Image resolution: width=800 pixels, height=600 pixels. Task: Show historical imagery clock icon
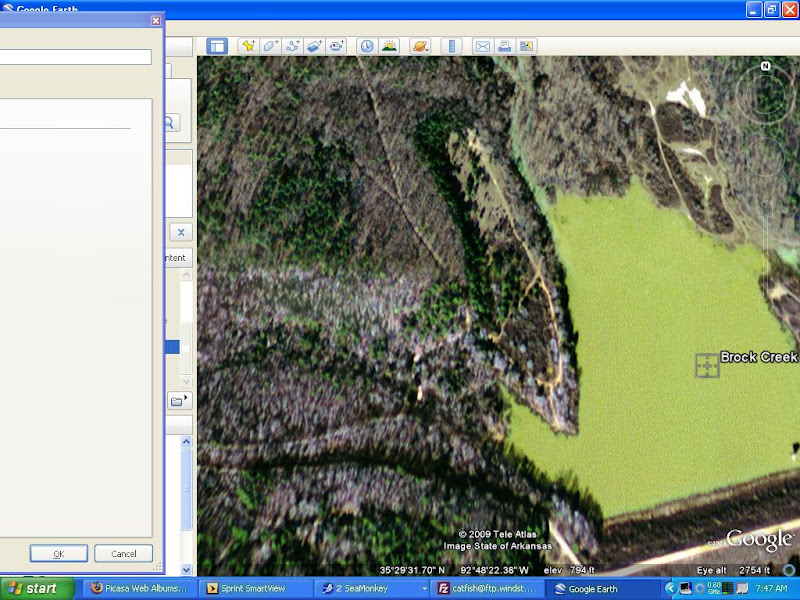pyautogui.click(x=367, y=46)
